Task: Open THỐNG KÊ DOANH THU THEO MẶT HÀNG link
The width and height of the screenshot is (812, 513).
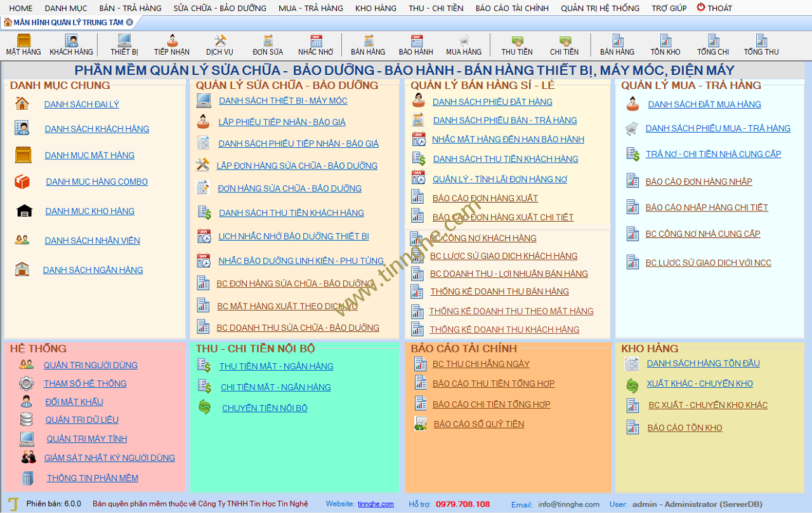Action: [511, 312]
